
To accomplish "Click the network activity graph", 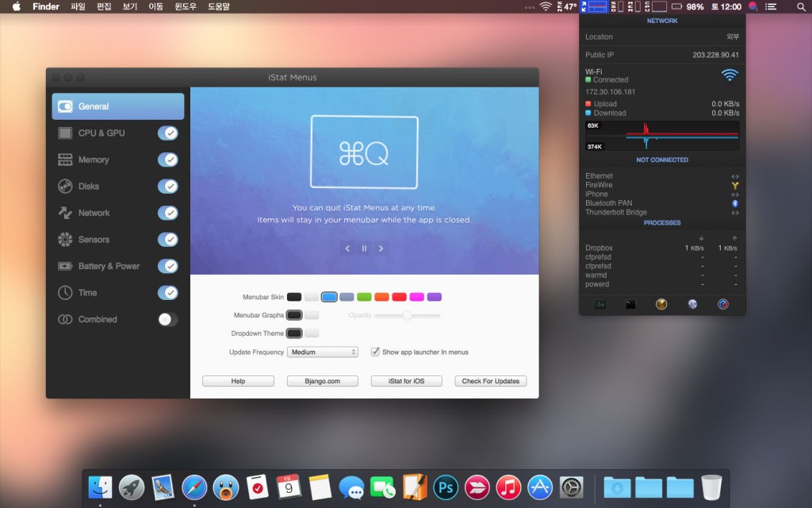I will coord(662,136).
